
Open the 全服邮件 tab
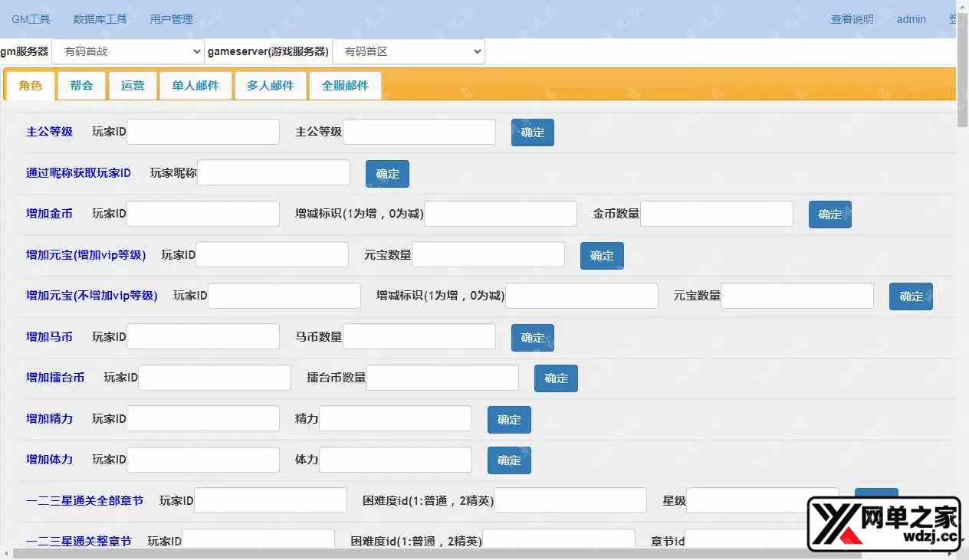pos(345,86)
